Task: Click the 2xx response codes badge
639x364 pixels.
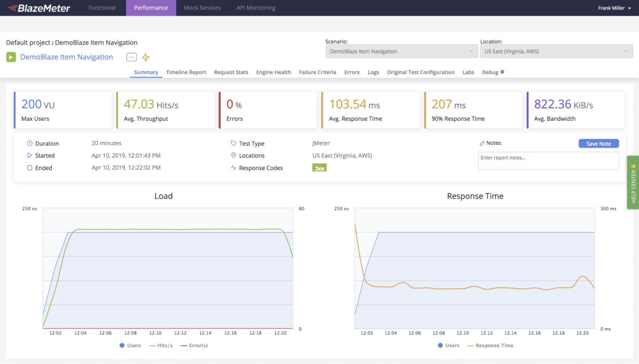Action: click(x=319, y=168)
